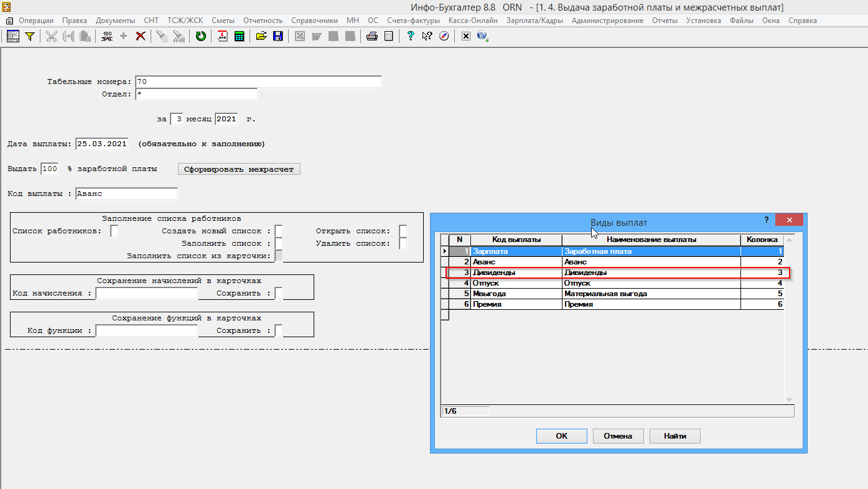Viewport: 868px width, 489px height.
Task: Click the Открыть список box
Action: (403, 231)
